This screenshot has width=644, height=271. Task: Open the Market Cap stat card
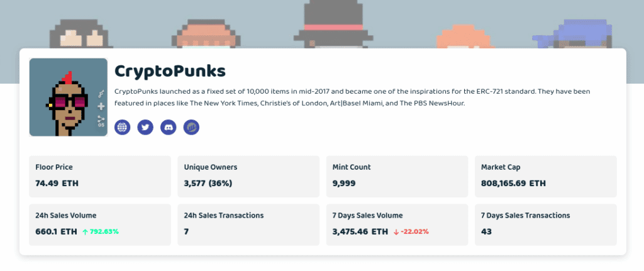(x=545, y=176)
